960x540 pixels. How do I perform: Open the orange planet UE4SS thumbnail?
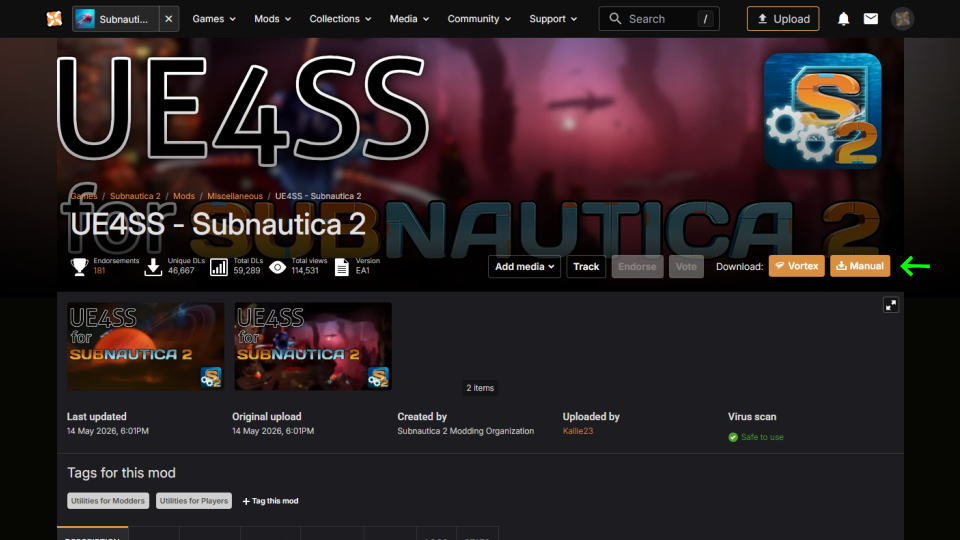[x=145, y=346]
